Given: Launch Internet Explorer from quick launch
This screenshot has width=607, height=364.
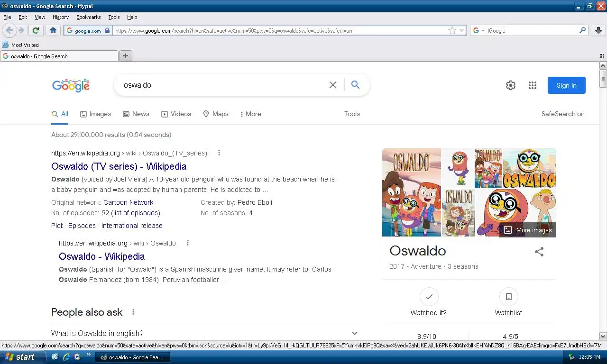Looking at the screenshot, I should pos(66,357).
